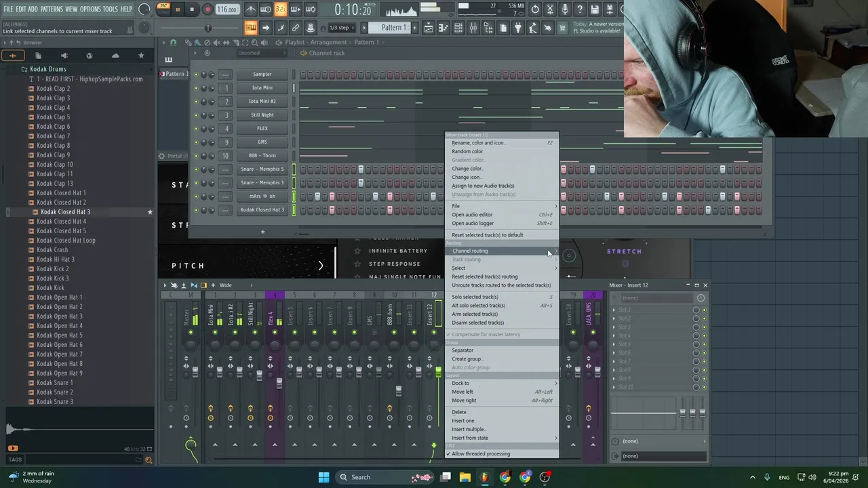Click the GMS channel button
The width and height of the screenshot is (868, 488).
(262, 142)
